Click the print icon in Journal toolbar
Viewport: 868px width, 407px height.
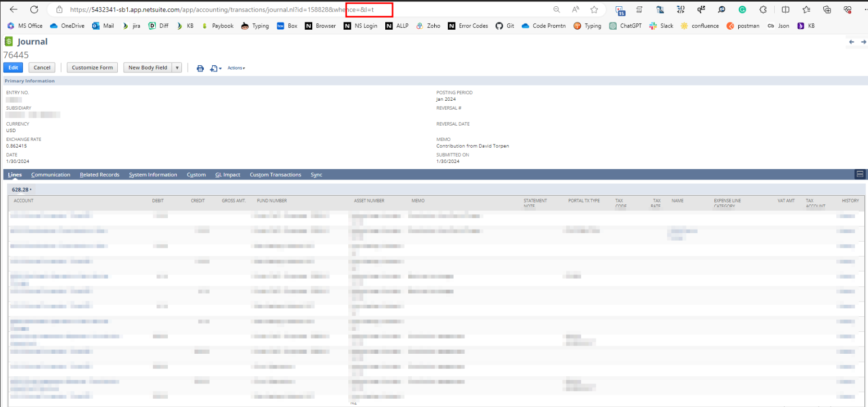point(200,68)
